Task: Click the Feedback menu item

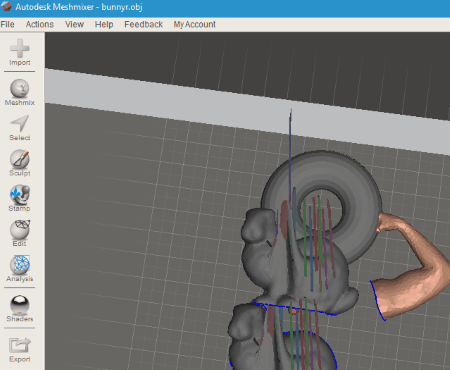Action: 143,24
